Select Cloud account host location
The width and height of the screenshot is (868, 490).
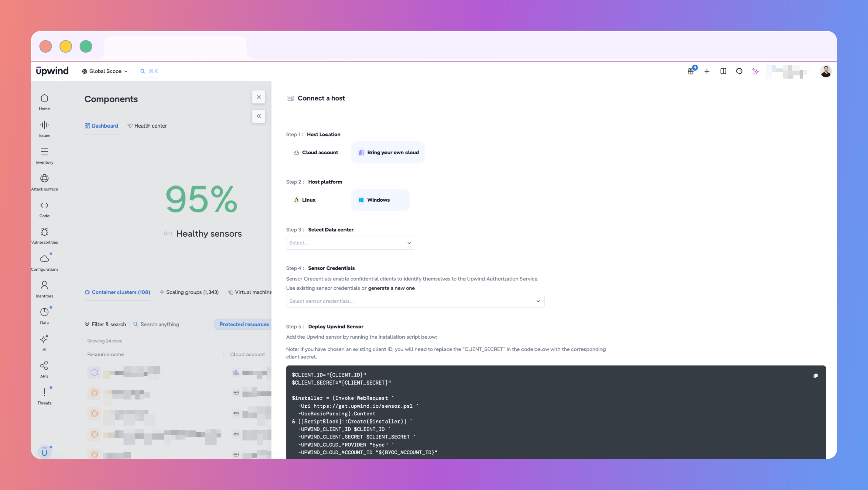[316, 153]
